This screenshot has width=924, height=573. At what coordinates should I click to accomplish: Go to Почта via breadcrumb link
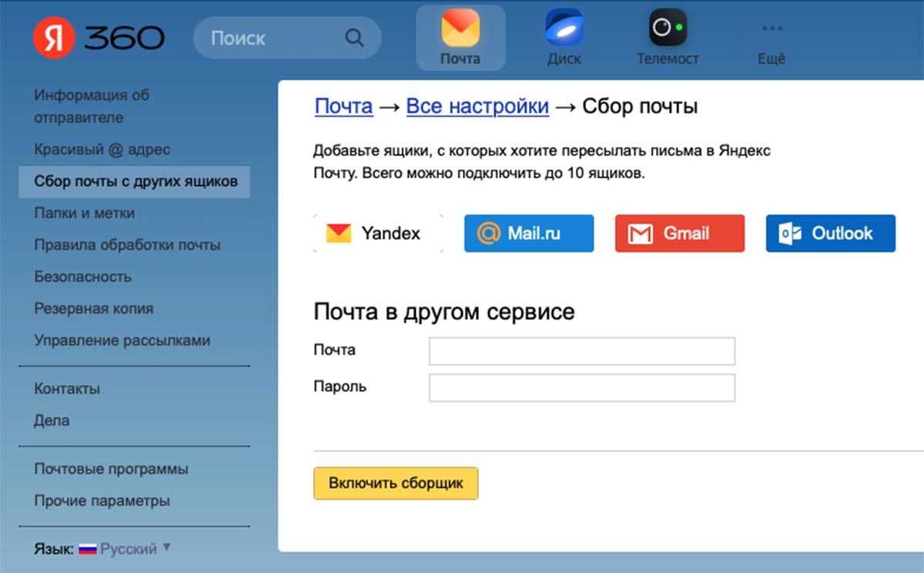click(343, 106)
